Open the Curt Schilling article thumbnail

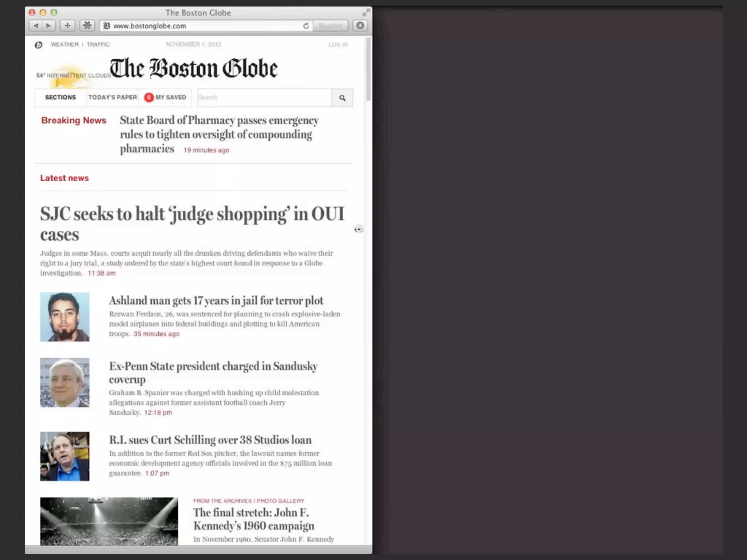(65, 456)
